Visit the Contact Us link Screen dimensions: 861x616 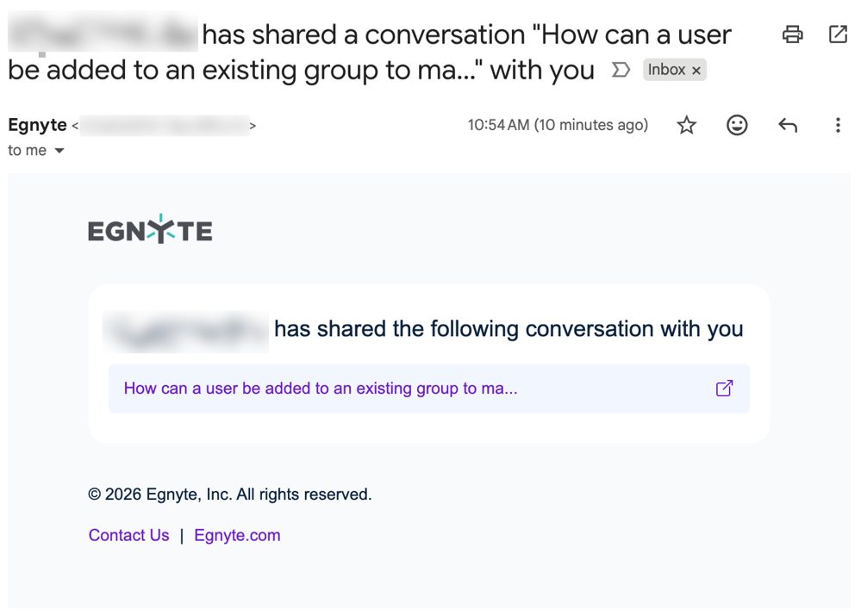click(128, 535)
